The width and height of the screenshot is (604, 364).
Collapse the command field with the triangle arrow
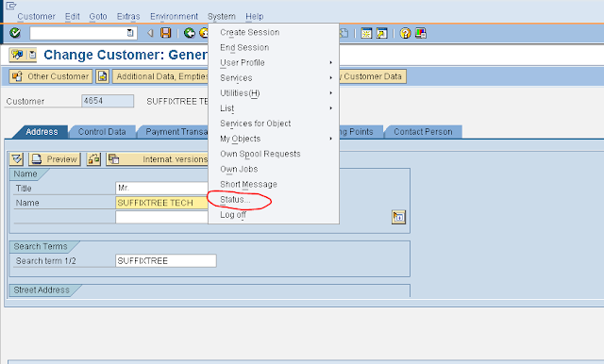point(150,33)
